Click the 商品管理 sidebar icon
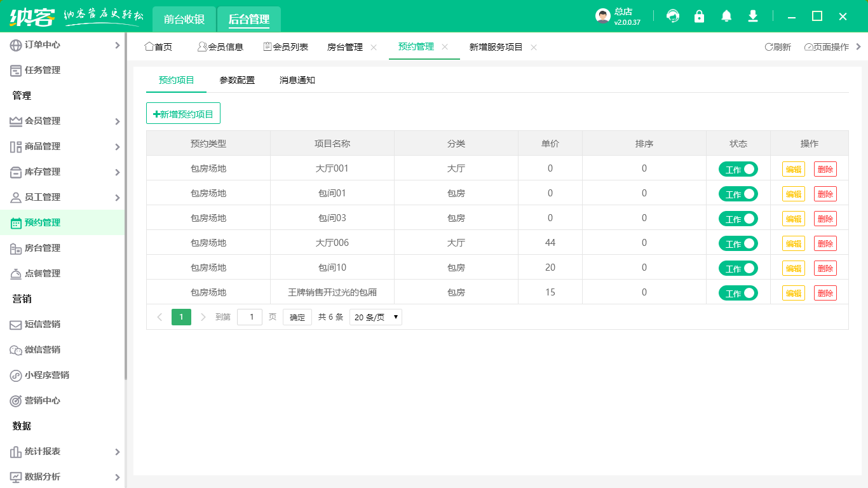The height and width of the screenshot is (488, 868). [16, 147]
